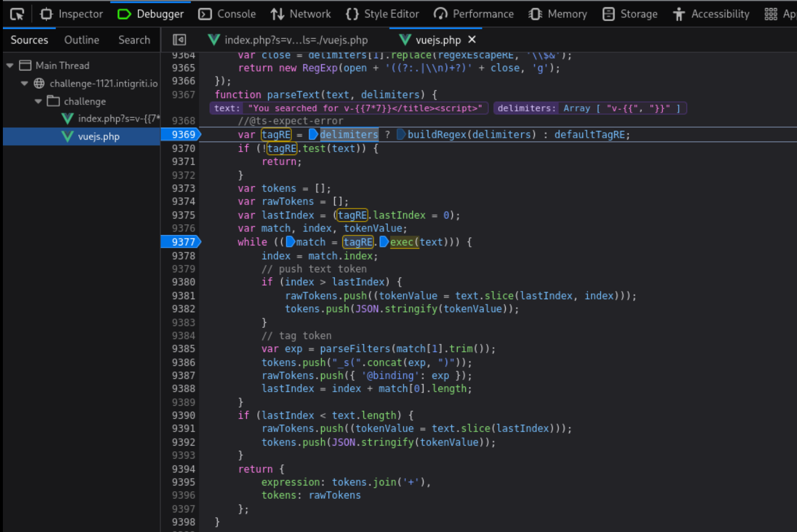Add a breakpoint on line 9370
This screenshot has width=797, height=532.
coord(183,148)
